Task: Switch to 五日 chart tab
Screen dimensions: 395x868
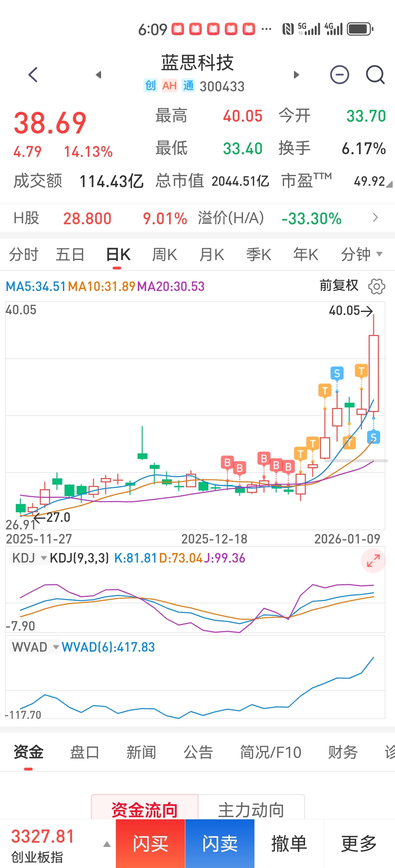Action: pyautogui.click(x=70, y=254)
